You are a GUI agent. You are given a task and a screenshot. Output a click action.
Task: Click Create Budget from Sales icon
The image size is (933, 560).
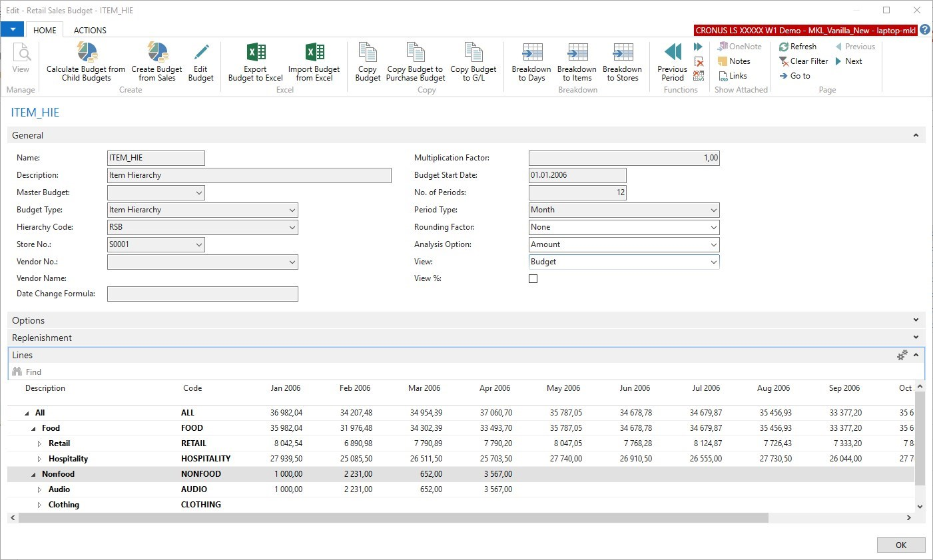(156, 53)
